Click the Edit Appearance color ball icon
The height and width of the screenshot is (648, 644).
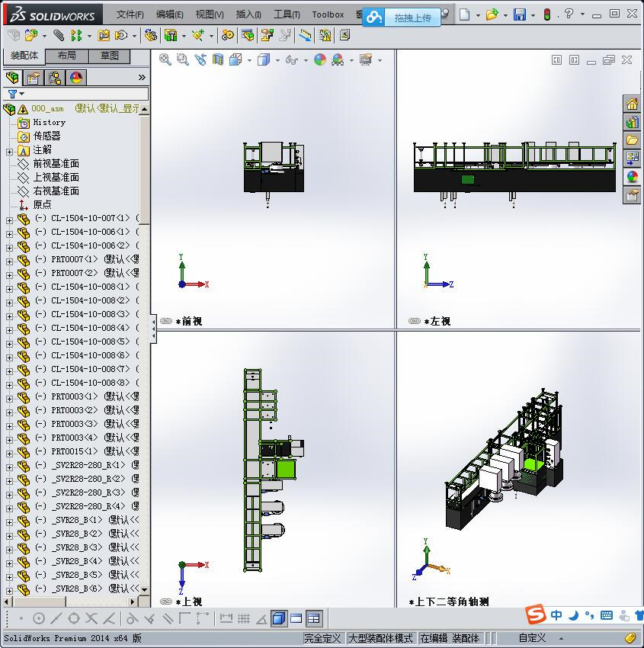tap(320, 60)
